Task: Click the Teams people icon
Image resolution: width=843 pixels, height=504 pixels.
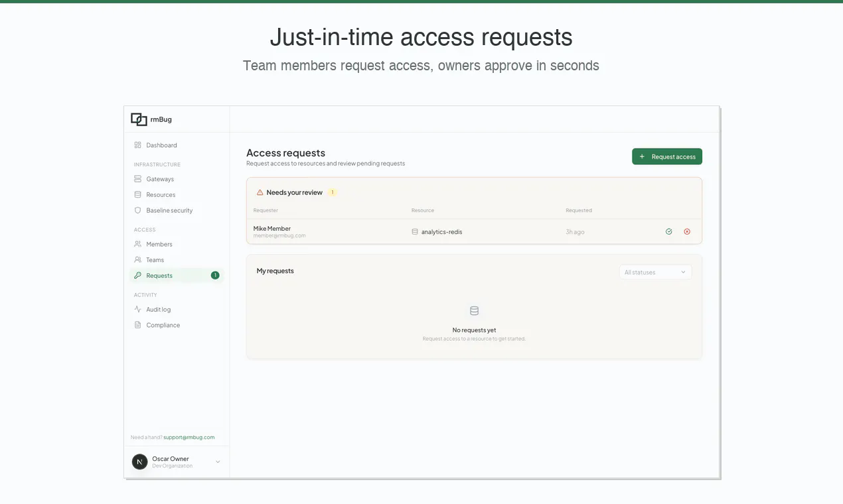Action: coord(137,260)
